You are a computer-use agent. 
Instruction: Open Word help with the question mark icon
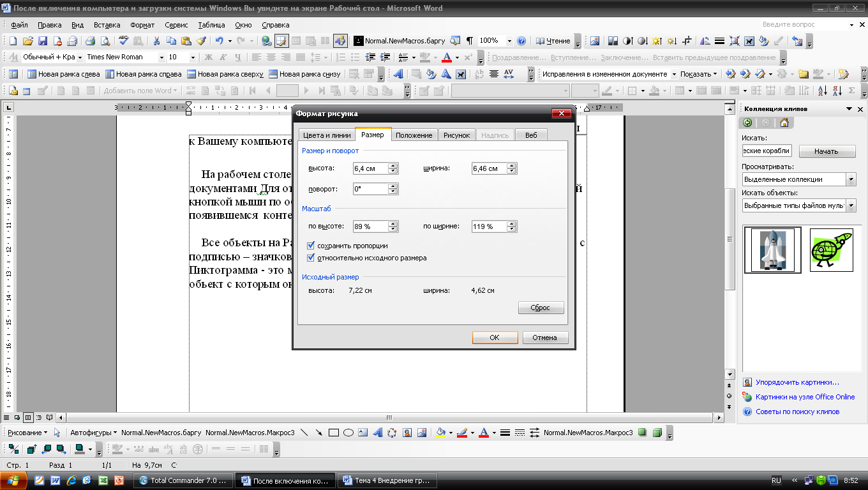pyautogui.click(x=521, y=41)
